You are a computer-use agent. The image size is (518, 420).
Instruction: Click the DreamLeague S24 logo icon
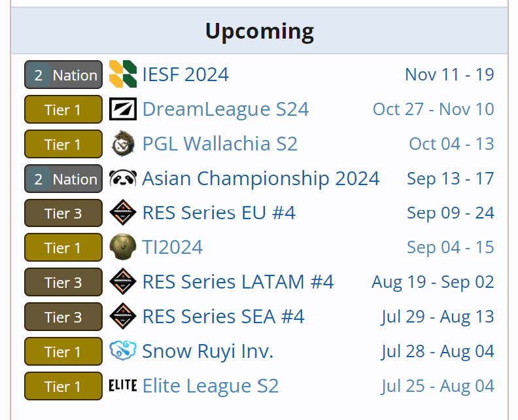tap(123, 109)
